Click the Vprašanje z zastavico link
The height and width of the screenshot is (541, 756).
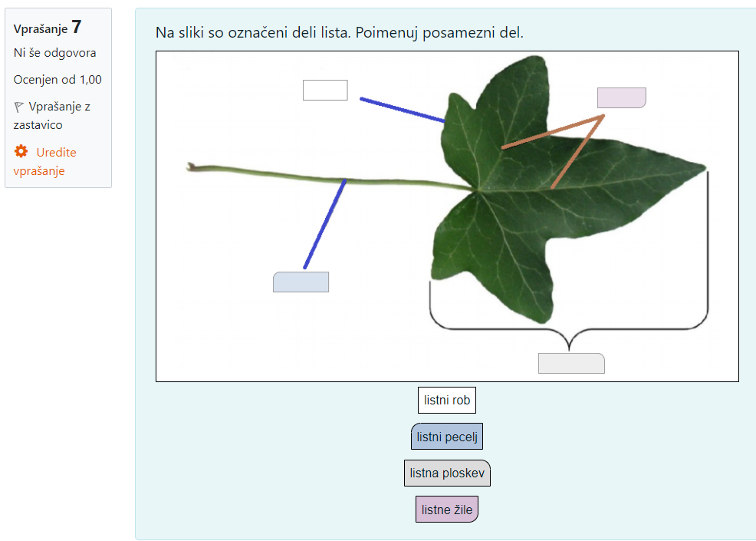52,116
